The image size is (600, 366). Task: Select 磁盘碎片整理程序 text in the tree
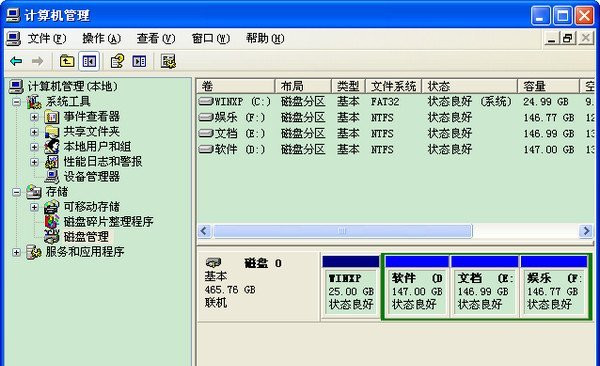tap(108, 222)
